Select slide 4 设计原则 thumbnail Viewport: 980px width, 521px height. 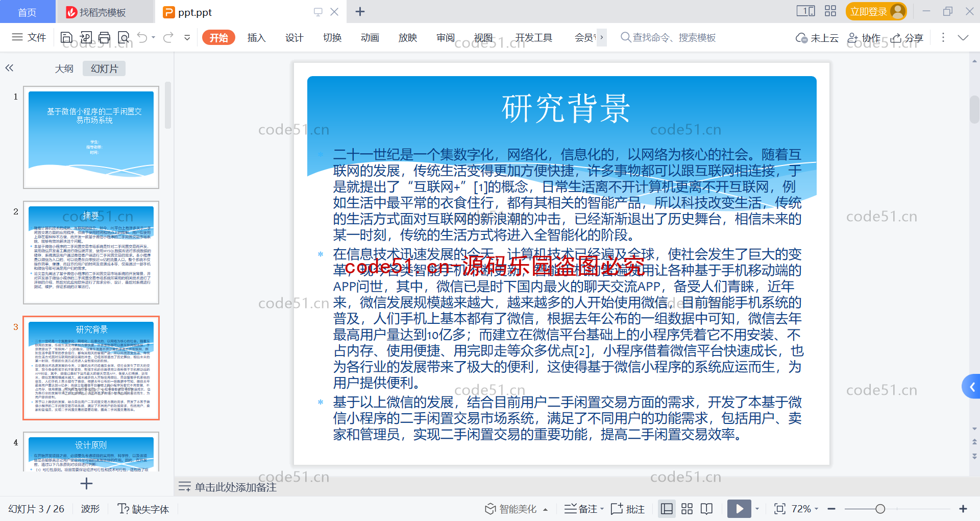pos(91,452)
